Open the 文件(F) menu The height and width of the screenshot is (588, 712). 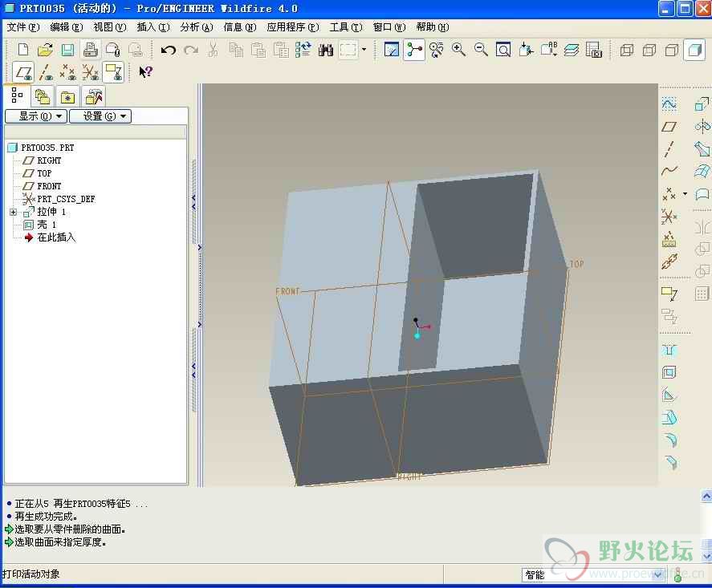pyautogui.click(x=23, y=27)
